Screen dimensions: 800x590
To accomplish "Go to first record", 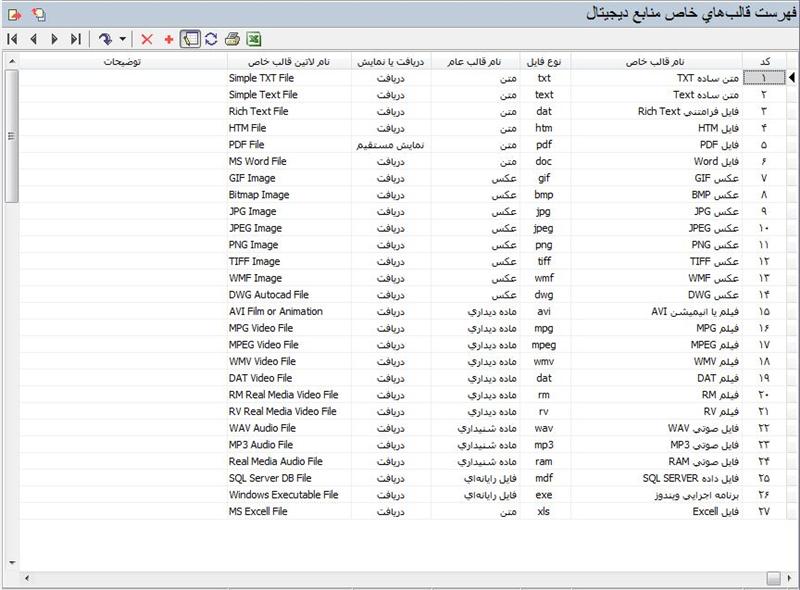I will point(13,39).
